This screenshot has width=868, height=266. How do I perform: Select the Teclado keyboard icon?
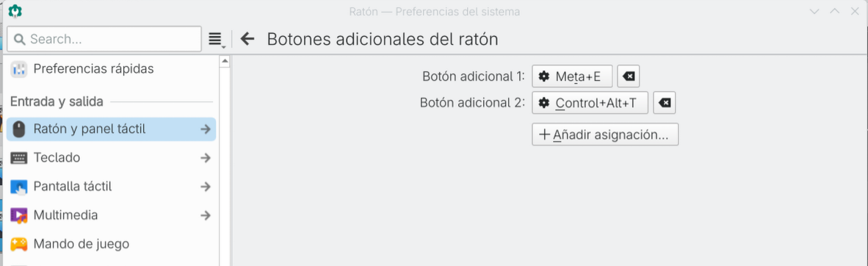(19, 158)
